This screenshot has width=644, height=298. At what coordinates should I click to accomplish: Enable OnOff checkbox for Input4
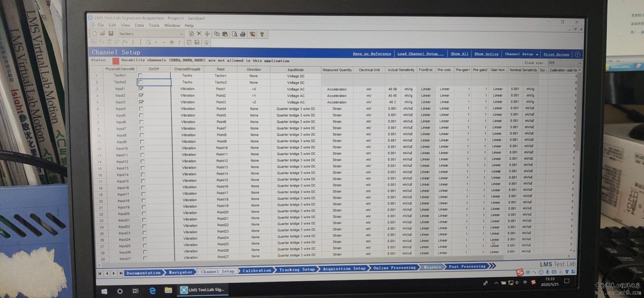(141, 109)
